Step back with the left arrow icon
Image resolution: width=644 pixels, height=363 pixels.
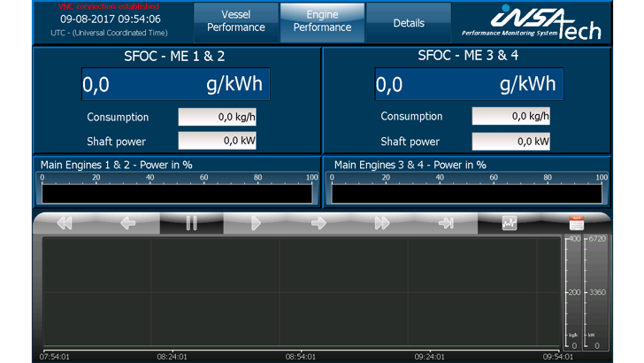point(127,223)
